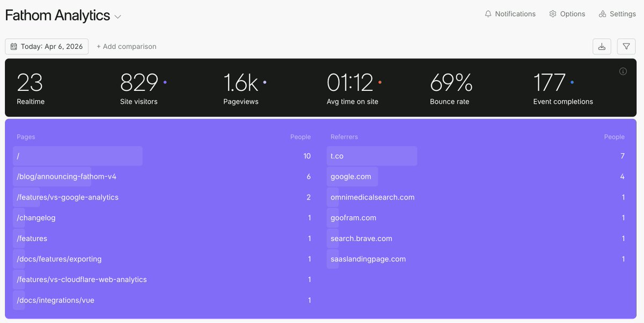Click the 69% Bounce rate stat

(451, 88)
